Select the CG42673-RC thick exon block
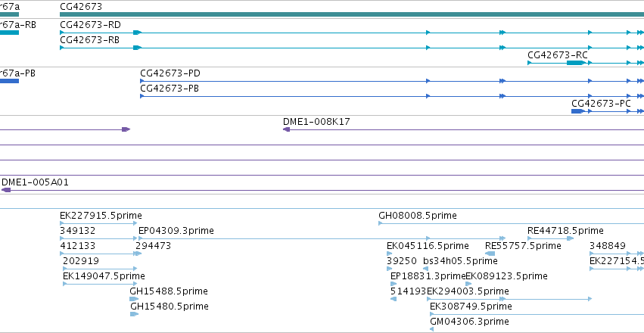The height and width of the screenshot is (333, 644). point(576,63)
